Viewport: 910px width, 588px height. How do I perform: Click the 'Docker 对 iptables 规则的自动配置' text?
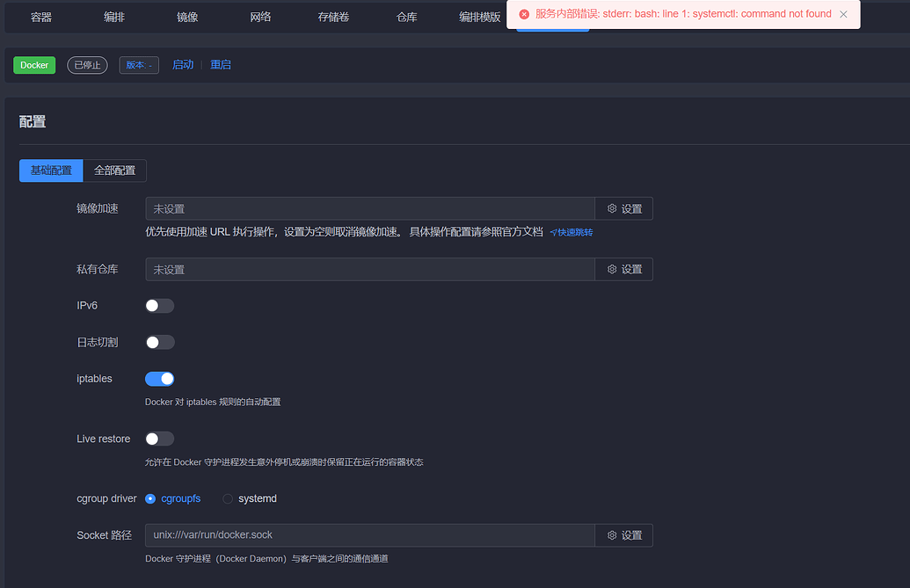pyautogui.click(x=213, y=402)
